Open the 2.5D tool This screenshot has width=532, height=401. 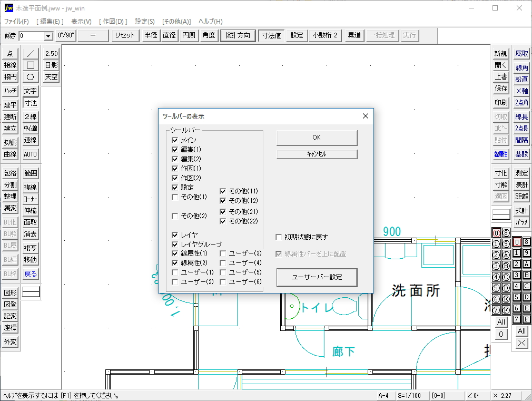click(x=52, y=53)
